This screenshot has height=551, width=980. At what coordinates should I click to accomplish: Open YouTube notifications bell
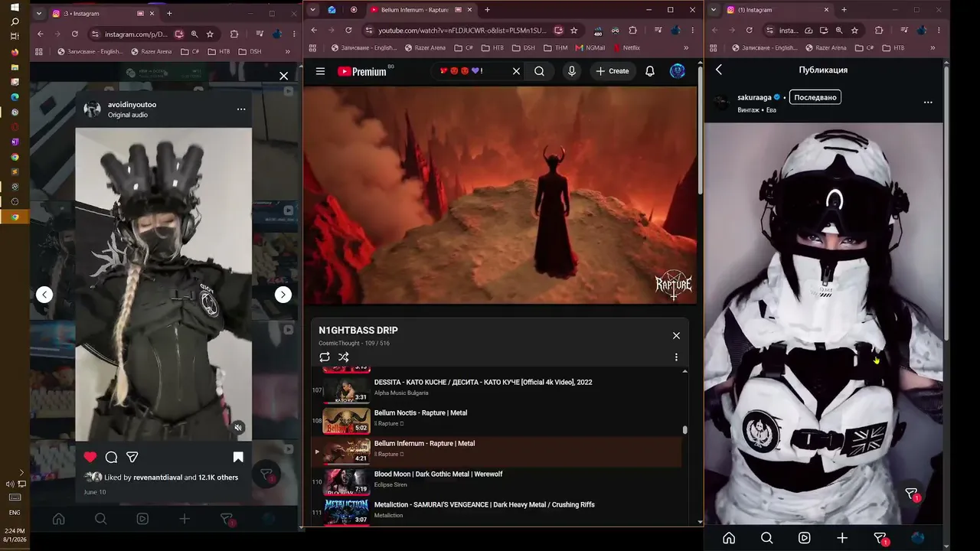click(x=650, y=71)
